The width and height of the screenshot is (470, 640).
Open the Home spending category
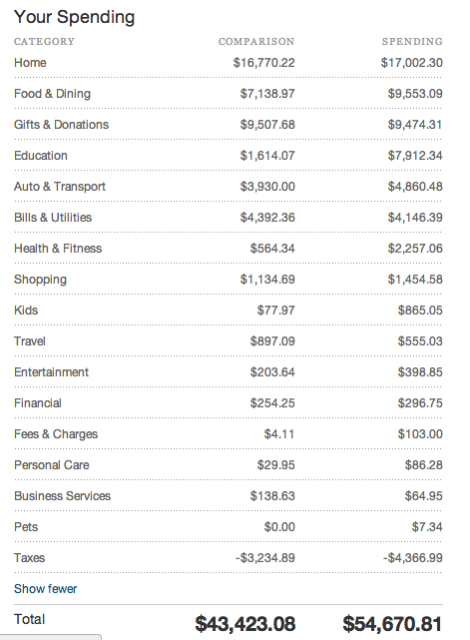pyautogui.click(x=30, y=63)
